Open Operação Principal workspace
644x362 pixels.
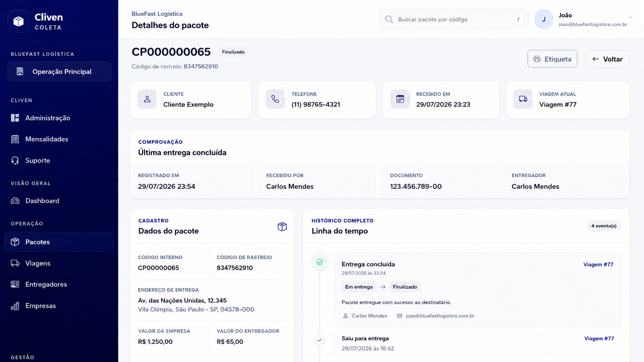click(x=59, y=72)
